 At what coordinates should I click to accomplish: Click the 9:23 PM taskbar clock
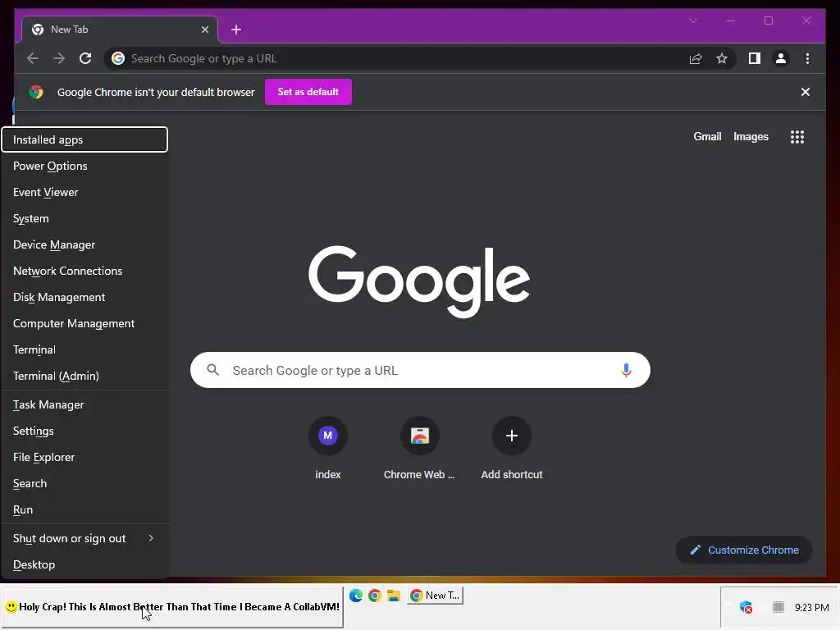(x=811, y=608)
